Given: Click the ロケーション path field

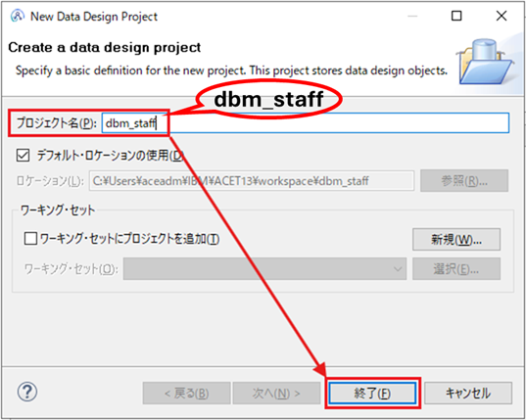Looking at the screenshot, I should pyautogui.click(x=252, y=181).
